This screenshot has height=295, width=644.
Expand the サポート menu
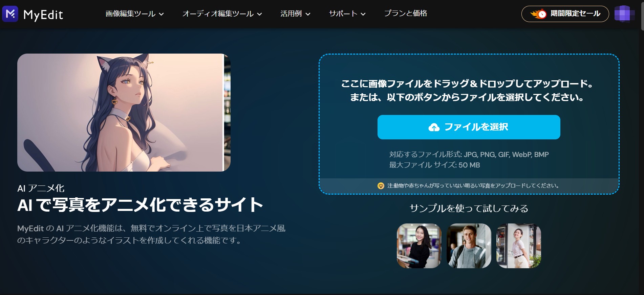347,14
